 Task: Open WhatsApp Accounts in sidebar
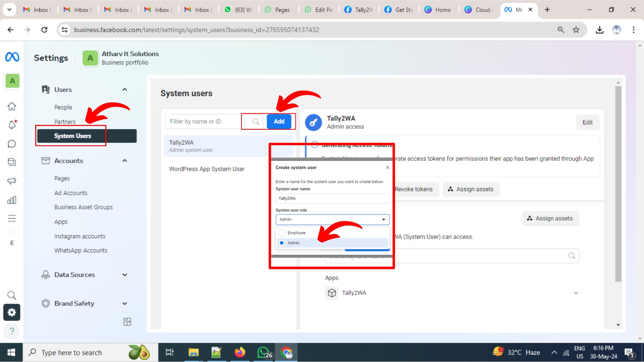[x=81, y=251]
